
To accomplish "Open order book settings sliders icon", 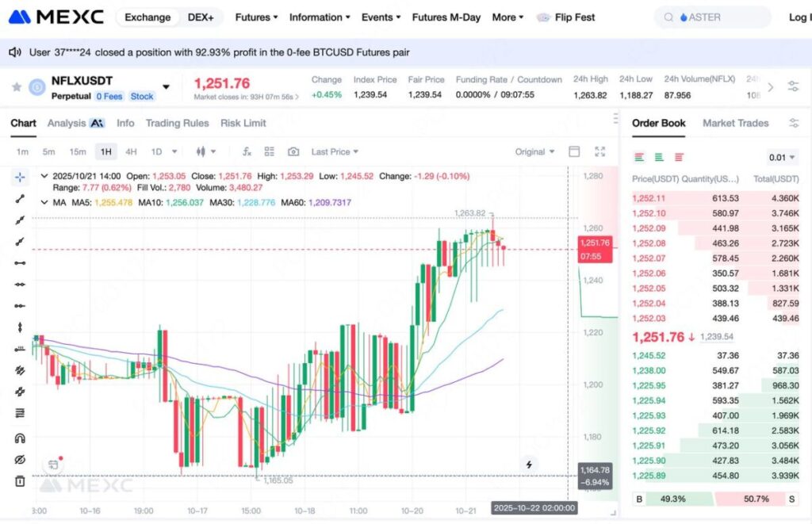I will tap(794, 123).
